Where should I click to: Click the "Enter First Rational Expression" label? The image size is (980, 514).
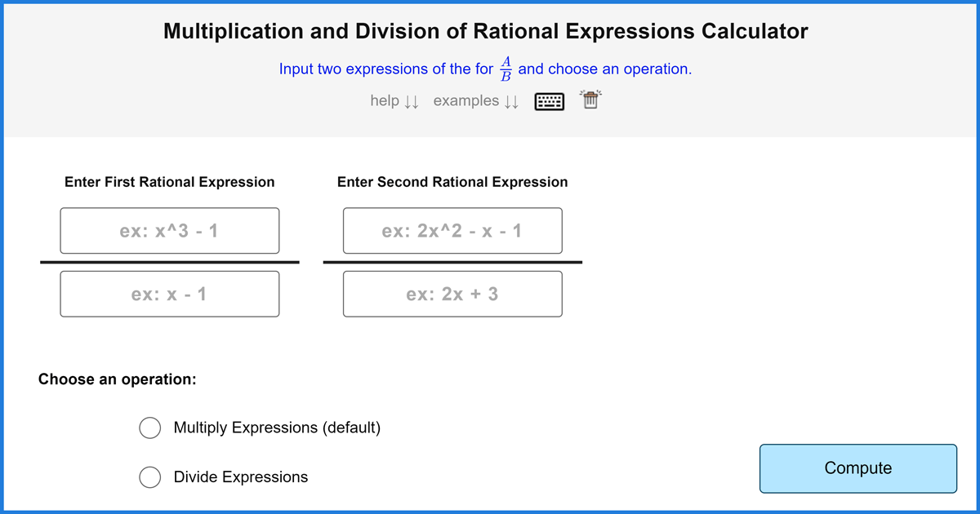[169, 182]
